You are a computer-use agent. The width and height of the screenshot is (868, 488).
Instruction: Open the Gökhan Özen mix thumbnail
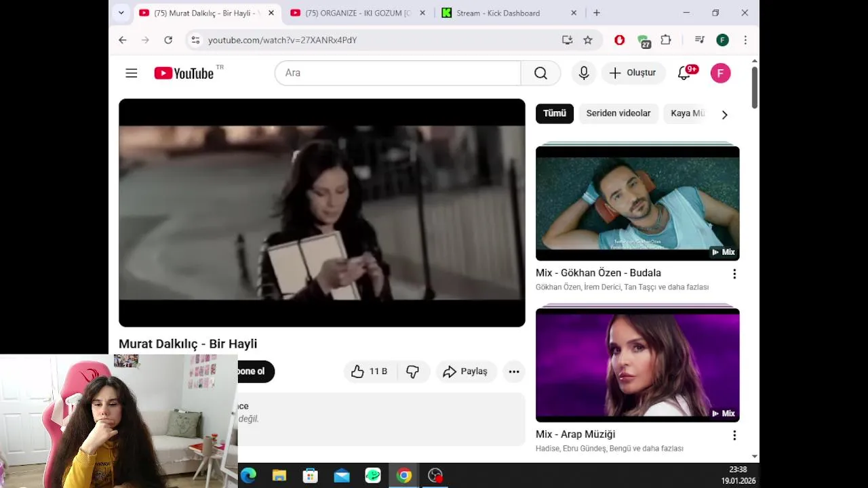[x=637, y=203]
